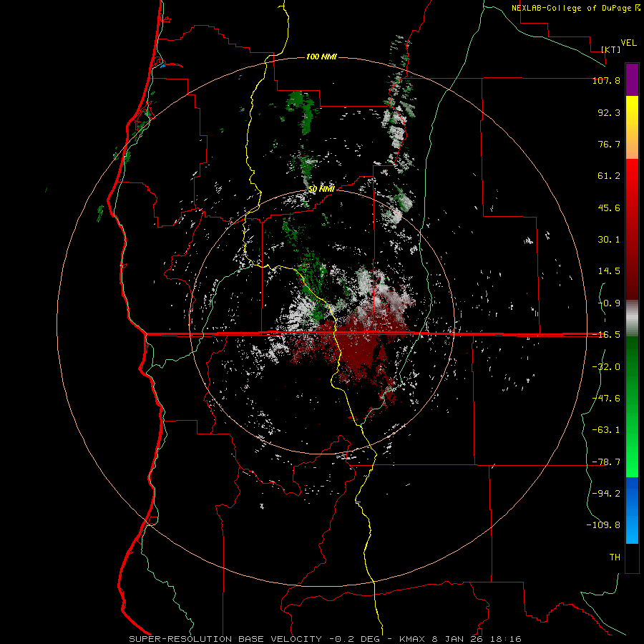Click the 107.8 velocity scale value

tap(606, 80)
